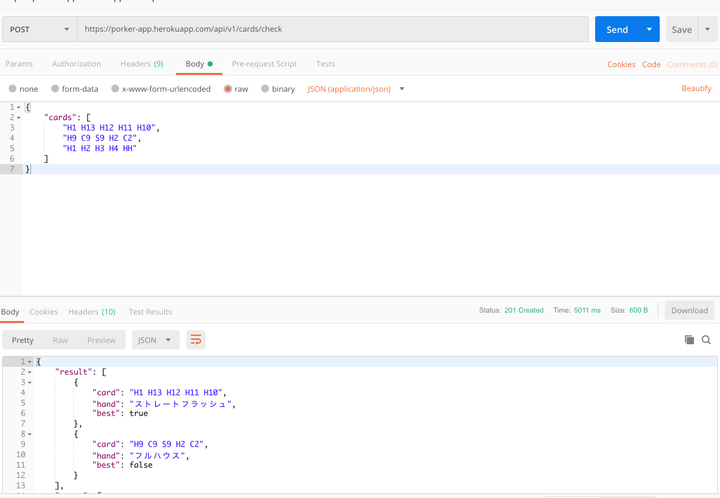This screenshot has height=498, width=720.
Task: Select the response Body tab
Action: click(x=10, y=312)
